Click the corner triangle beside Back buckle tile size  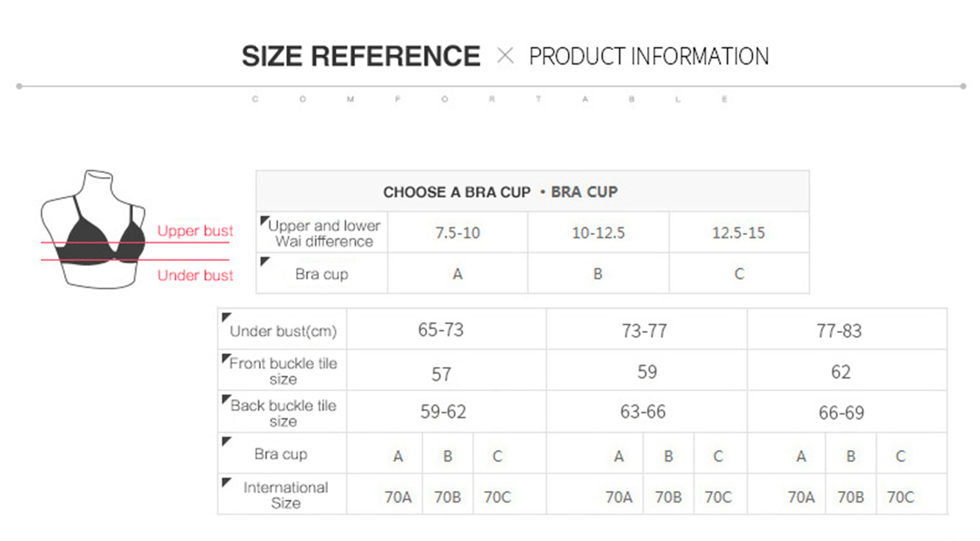pyautogui.click(x=226, y=400)
